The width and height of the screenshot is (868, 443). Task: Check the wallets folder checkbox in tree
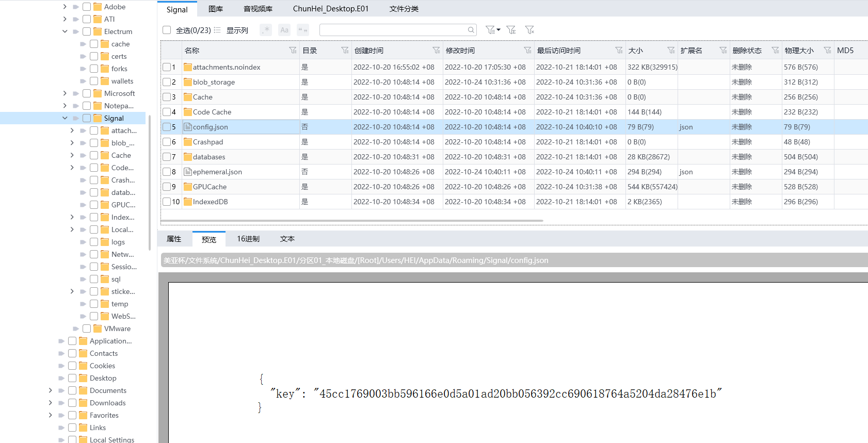pyautogui.click(x=94, y=81)
